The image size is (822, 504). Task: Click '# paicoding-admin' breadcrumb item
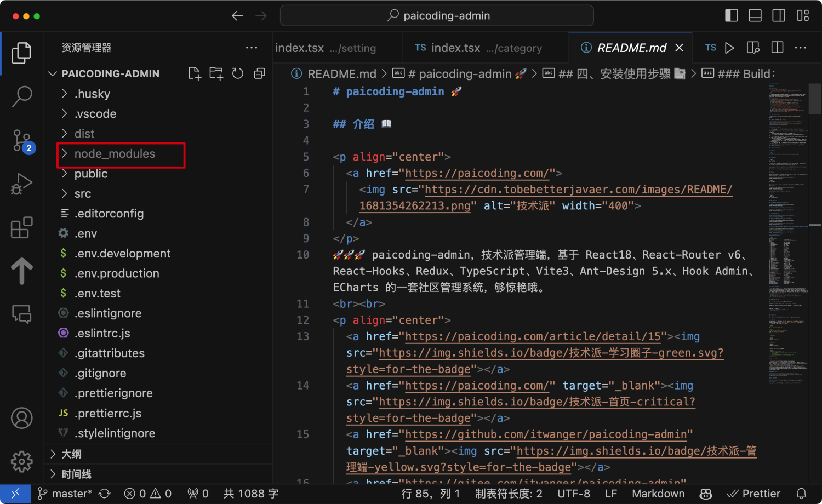(x=460, y=73)
